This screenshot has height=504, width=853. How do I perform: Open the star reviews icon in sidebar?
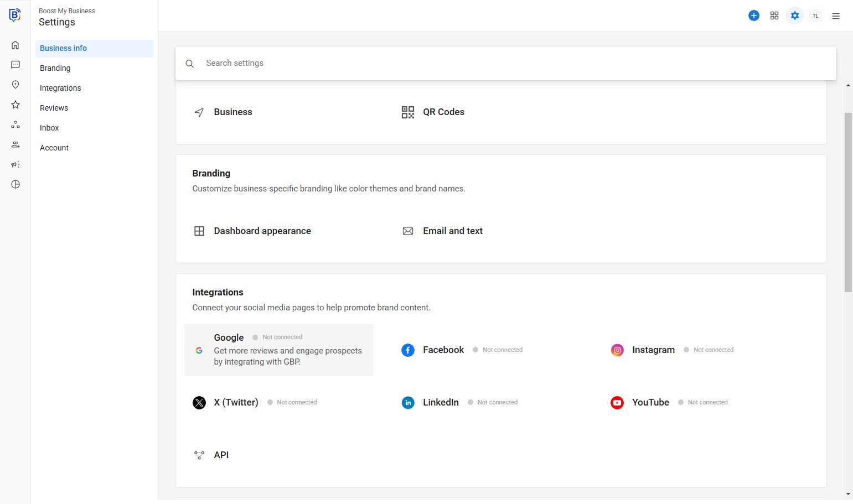click(15, 105)
